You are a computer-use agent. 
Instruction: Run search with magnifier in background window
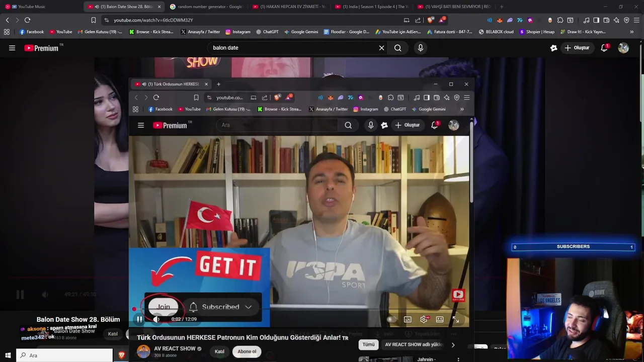[x=397, y=48]
